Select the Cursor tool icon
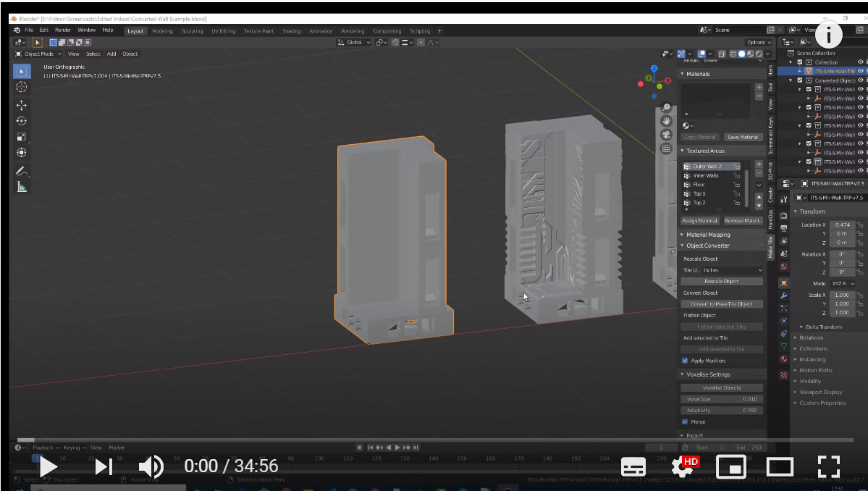 point(22,87)
